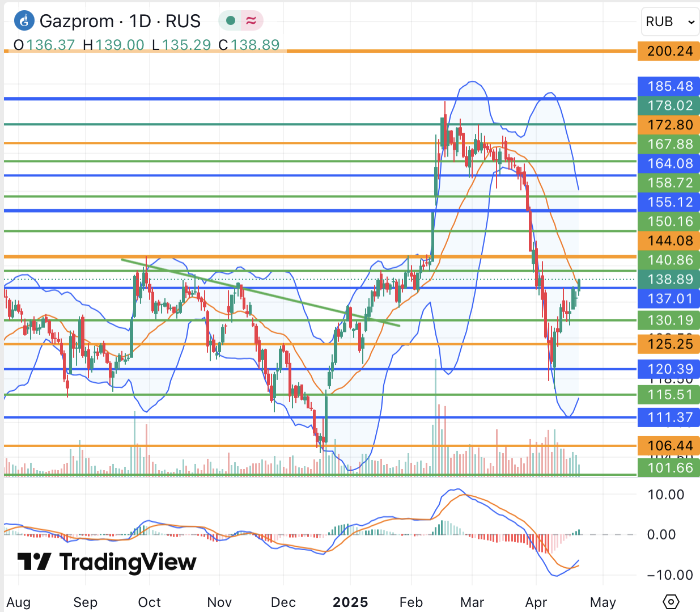Screen dimensions: 700x612
Task: Click the 101.66 green price label
Action: point(669,468)
